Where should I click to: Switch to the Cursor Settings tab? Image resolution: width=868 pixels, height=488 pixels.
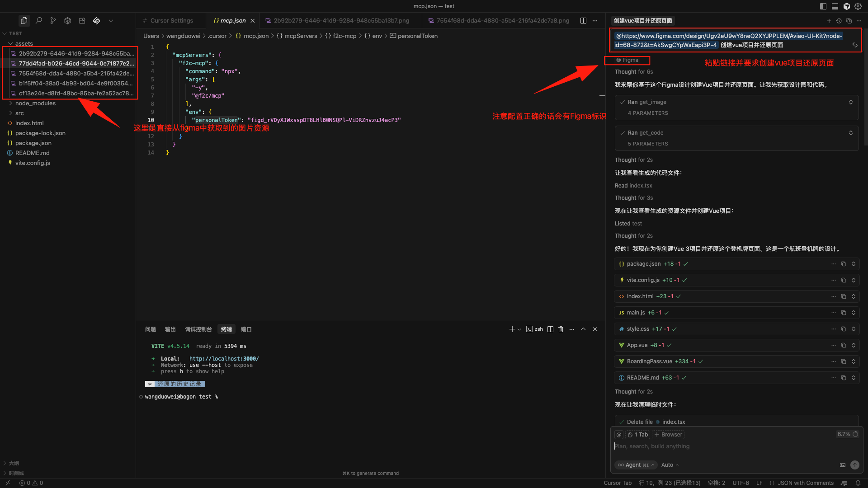[x=171, y=21]
